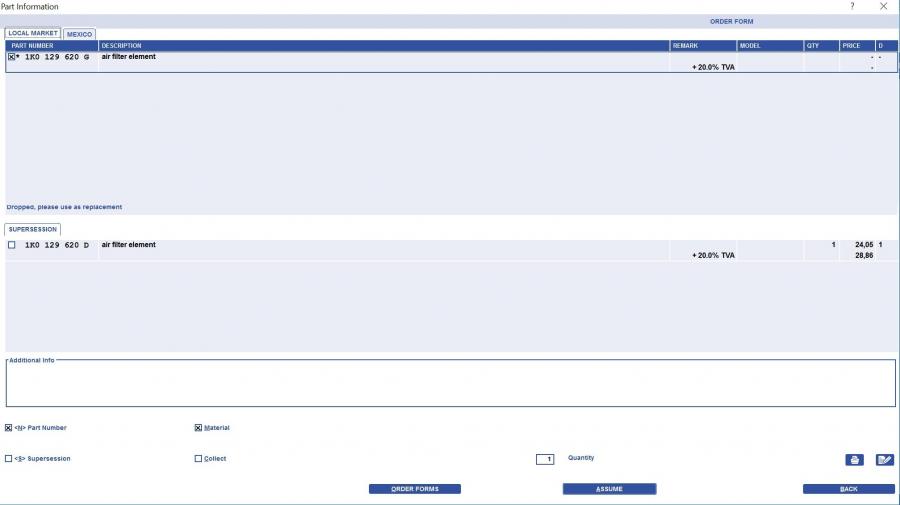Switch to the Local Market tab
This screenshot has height=505, width=900.
(33, 34)
